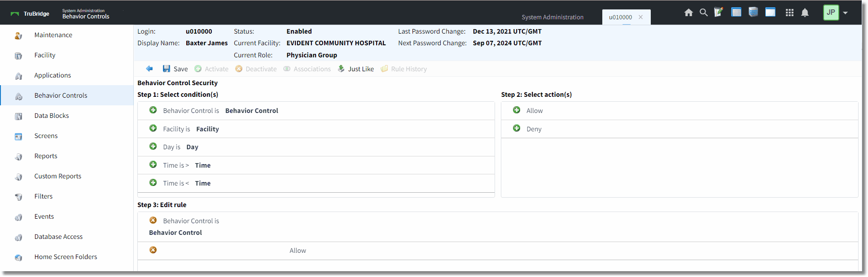
Task: Click the Just Like button
Action: click(356, 69)
